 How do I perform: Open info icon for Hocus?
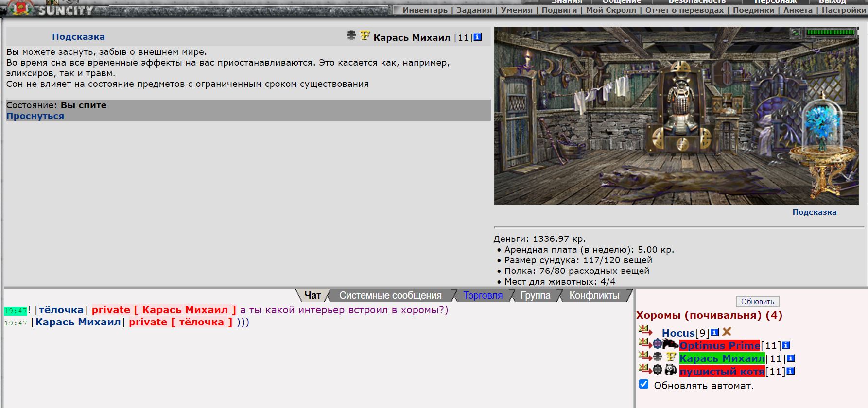[x=714, y=333]
